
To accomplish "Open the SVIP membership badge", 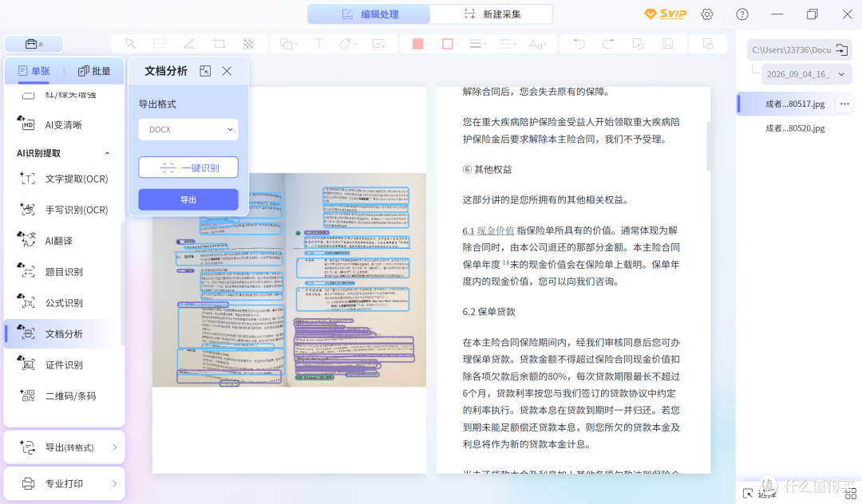I will [x=665, y=14].
